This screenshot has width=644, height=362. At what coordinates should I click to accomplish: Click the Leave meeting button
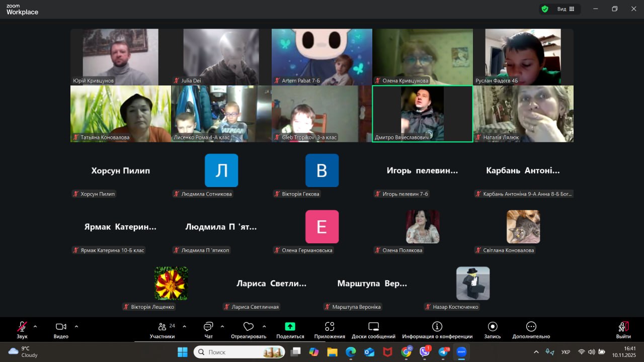pyautogui.click(x=623, y=327)
